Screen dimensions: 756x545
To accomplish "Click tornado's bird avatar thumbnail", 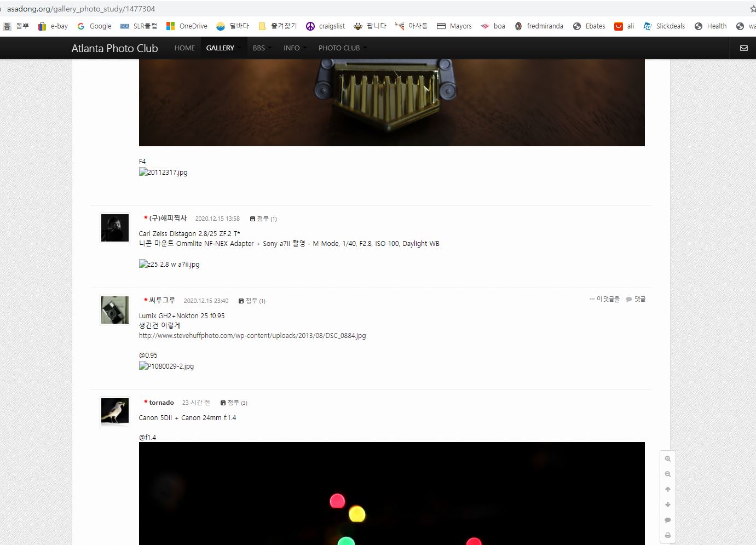I will click(115, 412).
